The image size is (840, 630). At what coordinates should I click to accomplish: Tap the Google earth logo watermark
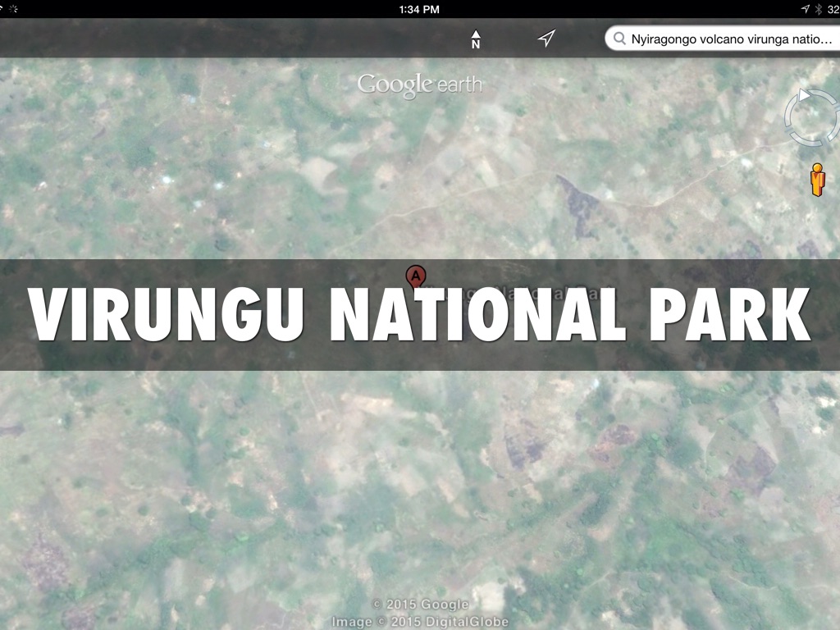click(x=420, y=84)
